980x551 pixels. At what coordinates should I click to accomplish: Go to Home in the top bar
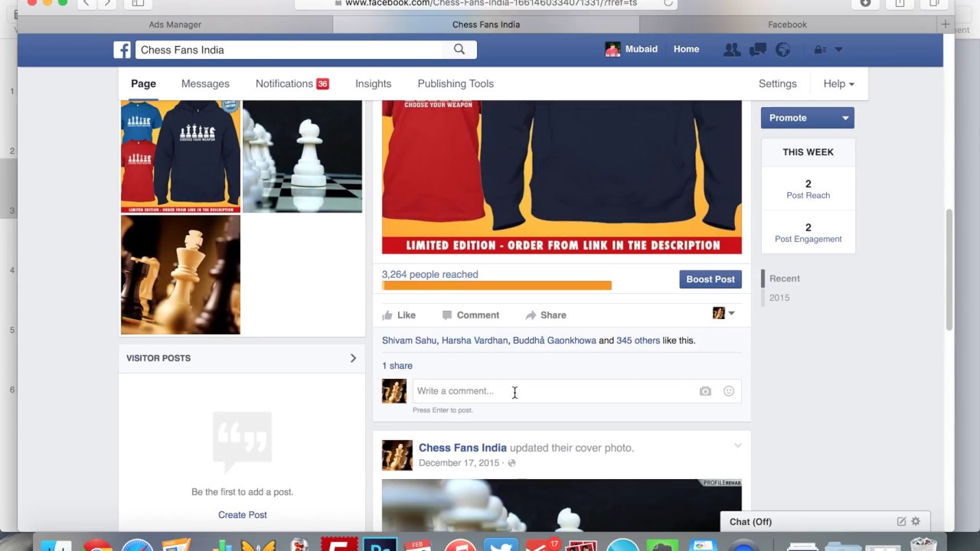[686, 49]
